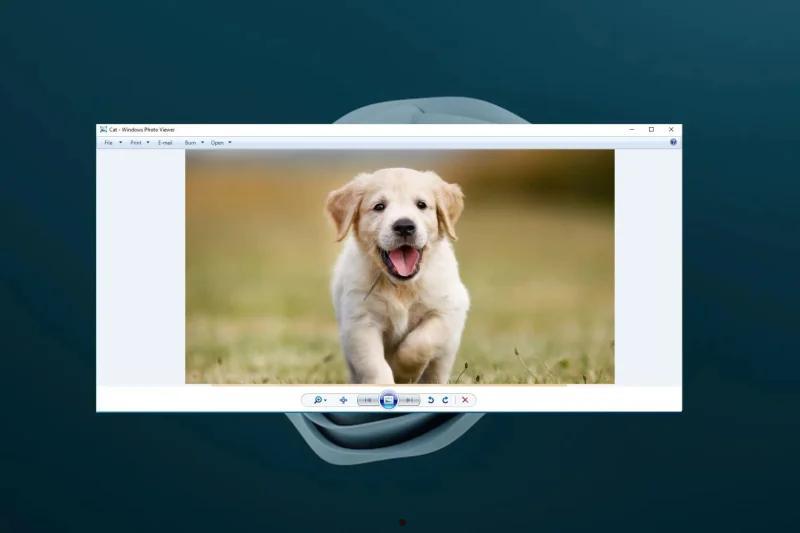800x533 pixels.
Task: Open the Print menu
Action: [135, 143]
